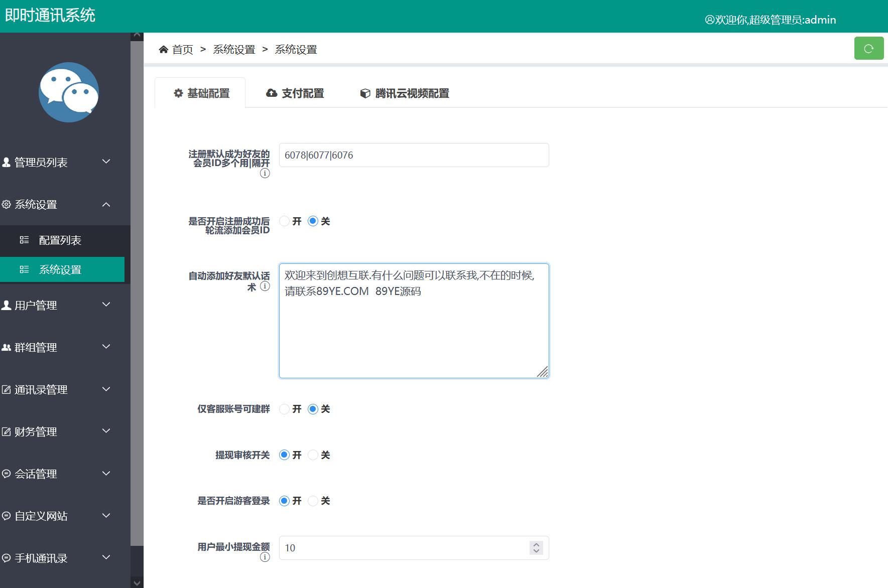Screen dimensions: 888x588
Task: Click the 自动添加好友默认话术 textarea
Action: [x=414, y=321]
